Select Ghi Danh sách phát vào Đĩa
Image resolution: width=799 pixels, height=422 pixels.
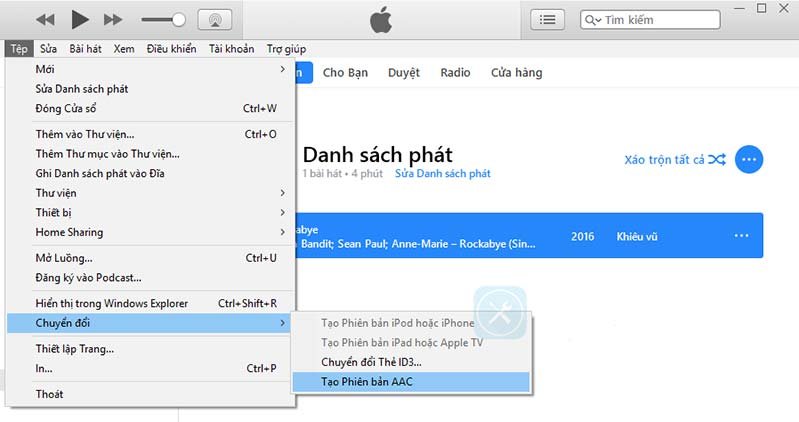pos(150,173)
